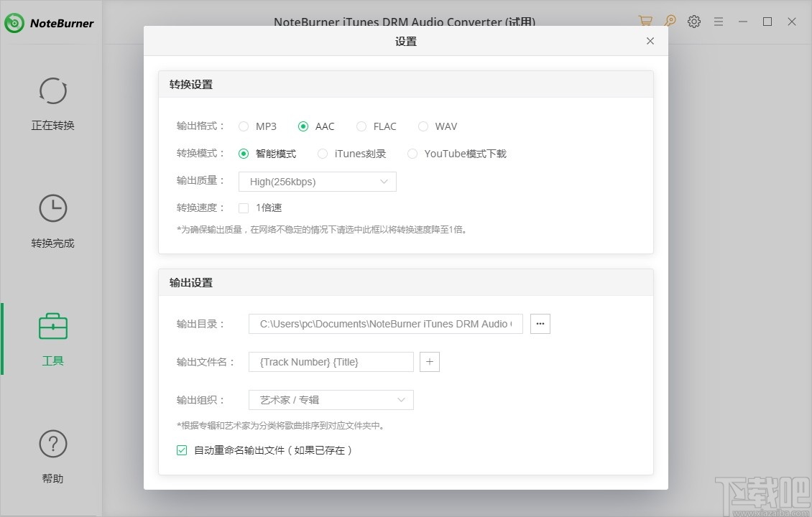Click the NoteBurner logo icon
Screen dimensions: 812x517
tap(13, 22)
